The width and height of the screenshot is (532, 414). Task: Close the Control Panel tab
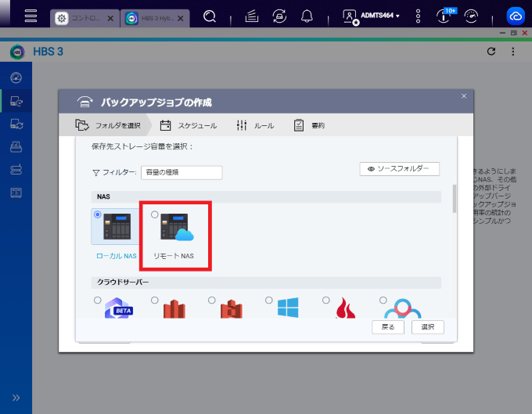point(110,18)
